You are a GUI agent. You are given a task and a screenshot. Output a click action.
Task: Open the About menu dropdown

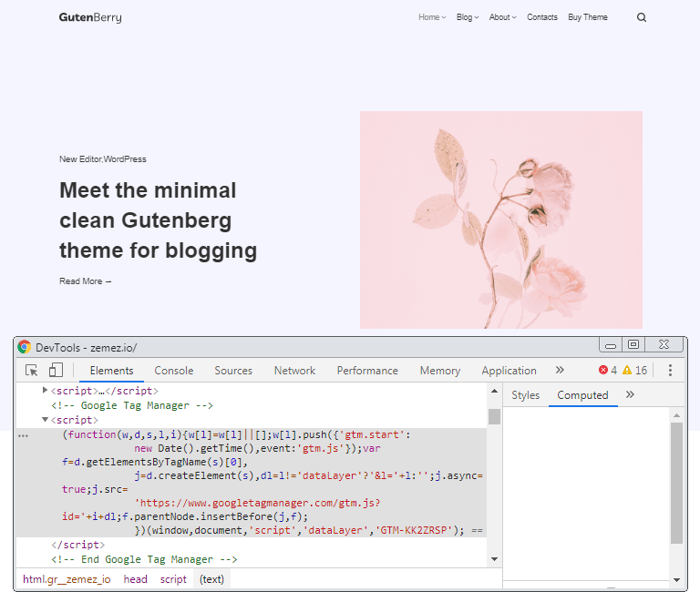pos(503,17)
